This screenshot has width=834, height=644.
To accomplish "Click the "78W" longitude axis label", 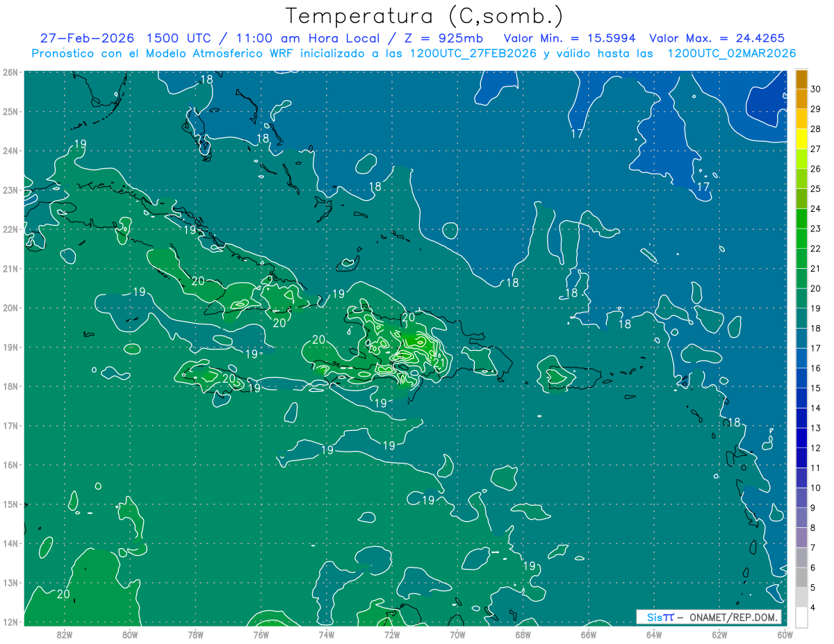I will click(x=195, y=634).
